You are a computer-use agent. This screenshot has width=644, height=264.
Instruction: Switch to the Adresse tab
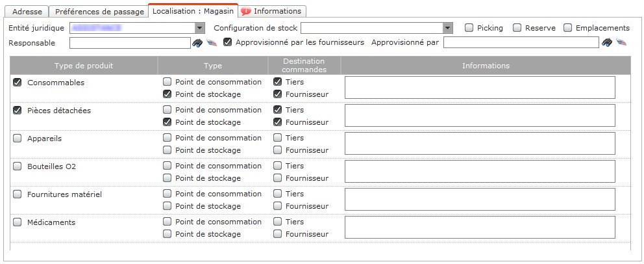(27, 12)
